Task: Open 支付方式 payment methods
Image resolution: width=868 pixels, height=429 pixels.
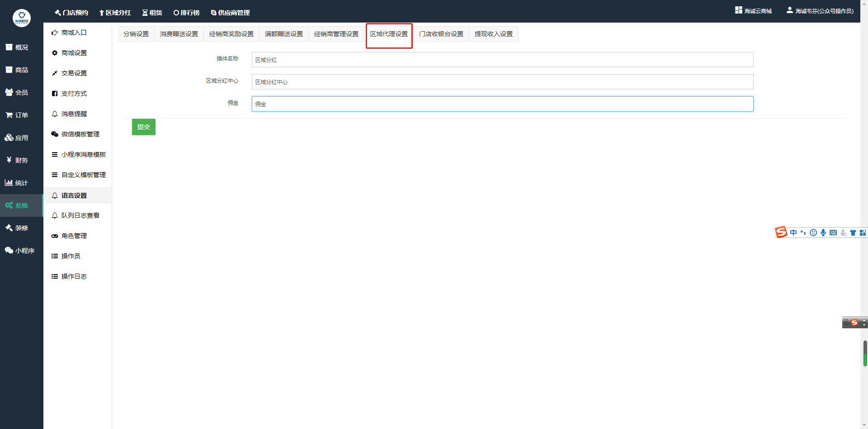Action: 69,93
